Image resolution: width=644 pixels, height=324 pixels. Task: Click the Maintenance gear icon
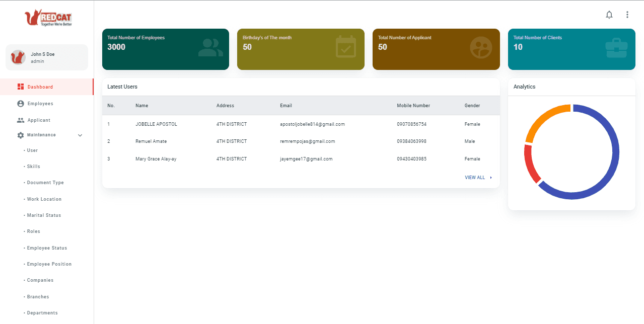click(x=21, y=135)
